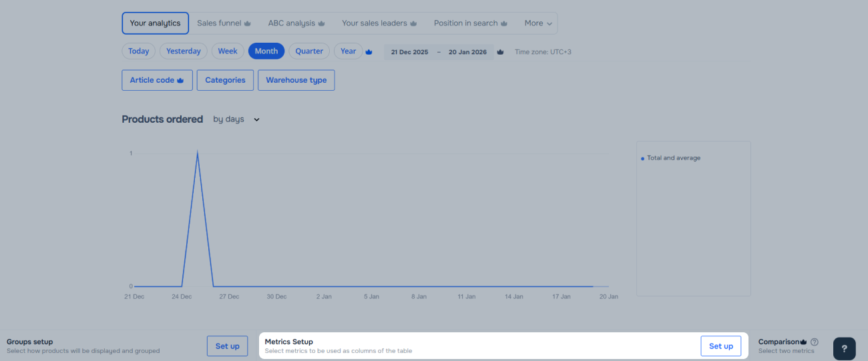868x361 pixels.
Task: Click the crown icon next to Comparison
Action: tap(804, 342)
